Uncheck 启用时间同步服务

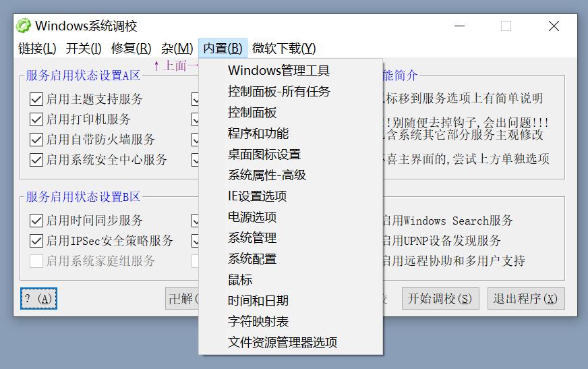pos(36,221)
